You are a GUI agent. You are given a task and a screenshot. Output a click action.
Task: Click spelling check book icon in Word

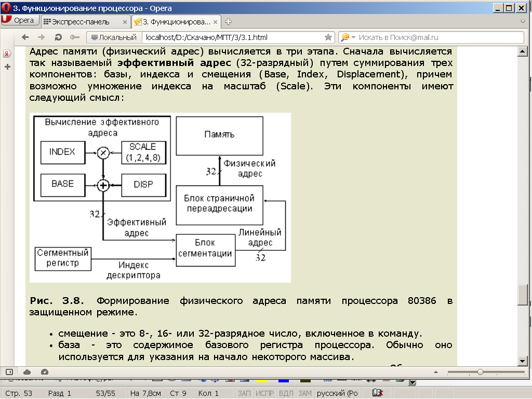click(377, 393)
